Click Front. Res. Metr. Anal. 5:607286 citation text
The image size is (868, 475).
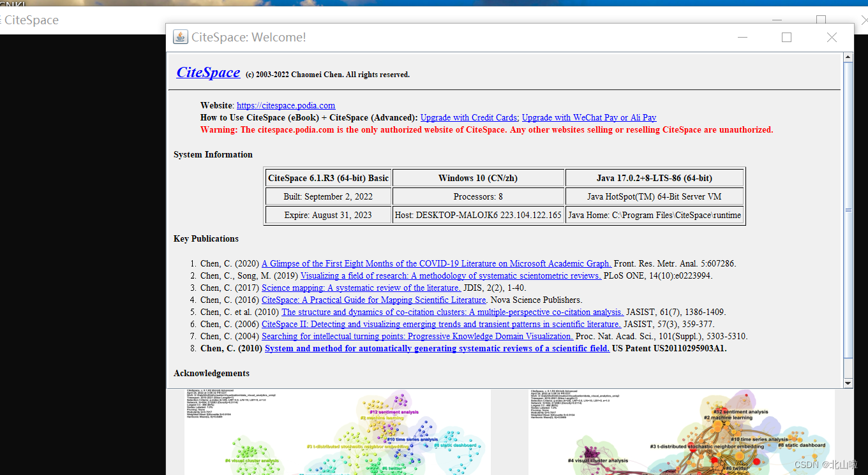[x=675, y=263]
